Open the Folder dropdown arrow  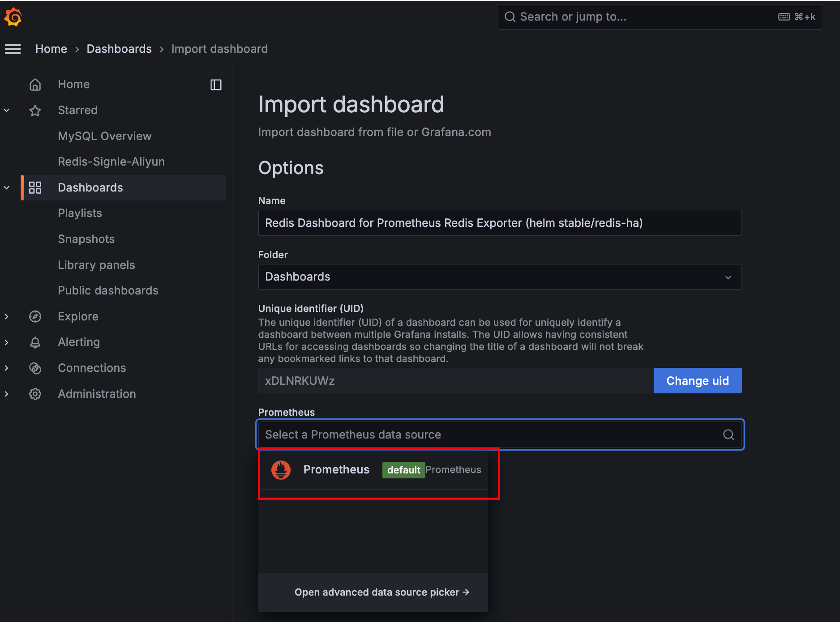pyautogui.click(x=729, y=277)
